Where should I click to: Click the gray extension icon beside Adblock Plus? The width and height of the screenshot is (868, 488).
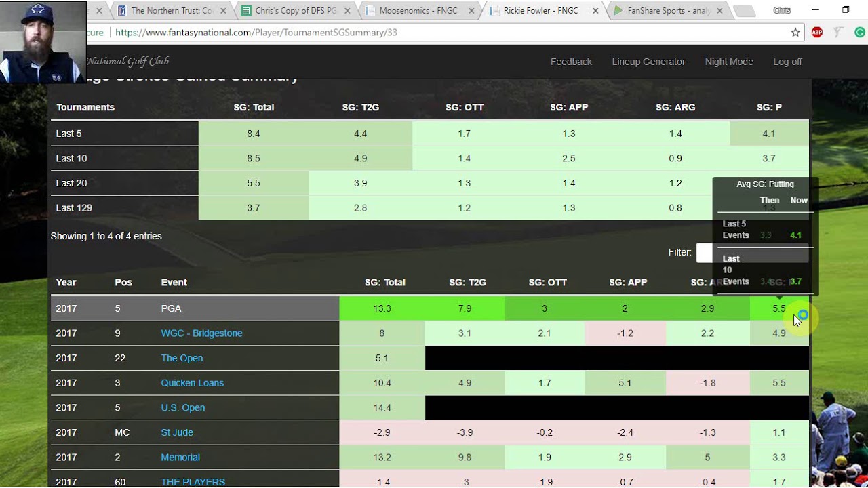pyautogui.click(x=838, y=33)
